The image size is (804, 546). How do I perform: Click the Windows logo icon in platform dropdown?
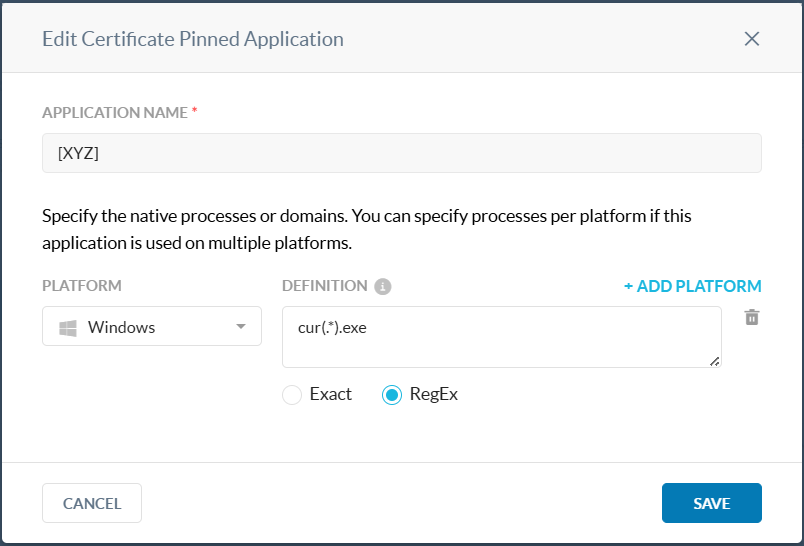[x=68, y=328]
